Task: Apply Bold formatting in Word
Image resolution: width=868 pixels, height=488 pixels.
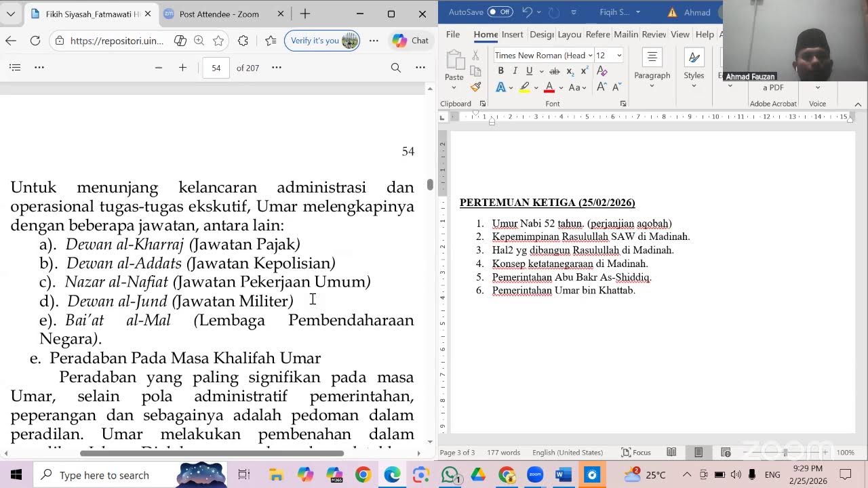Action: [500, 71]
